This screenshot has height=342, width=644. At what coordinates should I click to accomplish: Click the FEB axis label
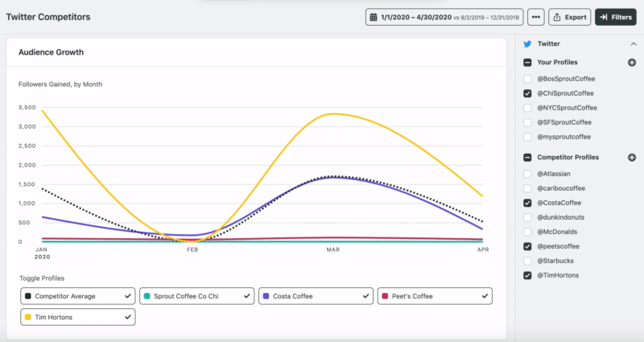point(192,249)
